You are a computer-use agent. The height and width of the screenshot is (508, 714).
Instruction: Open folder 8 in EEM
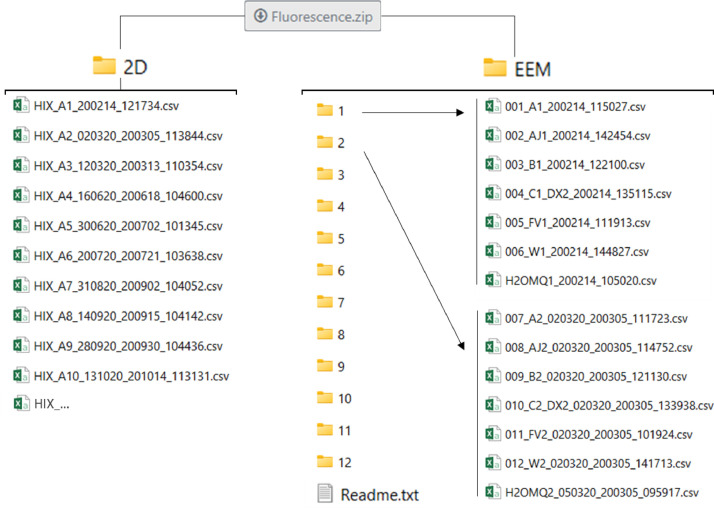[331, 334]
